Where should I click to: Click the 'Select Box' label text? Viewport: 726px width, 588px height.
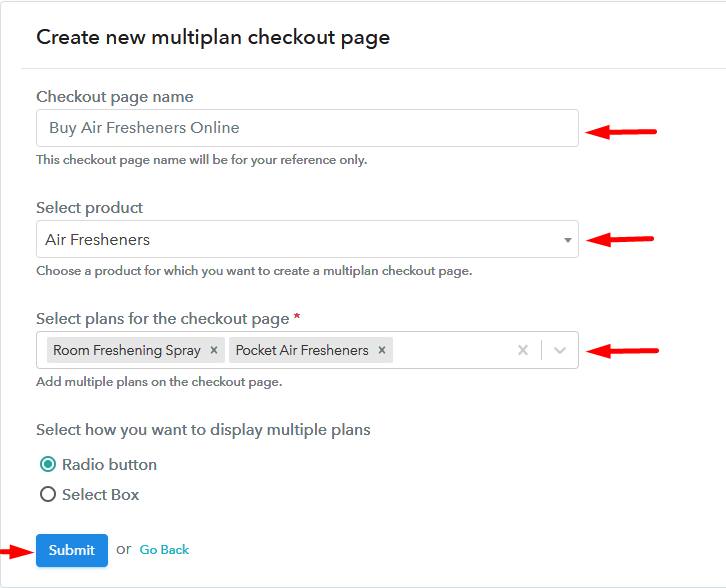coord(100,494)
